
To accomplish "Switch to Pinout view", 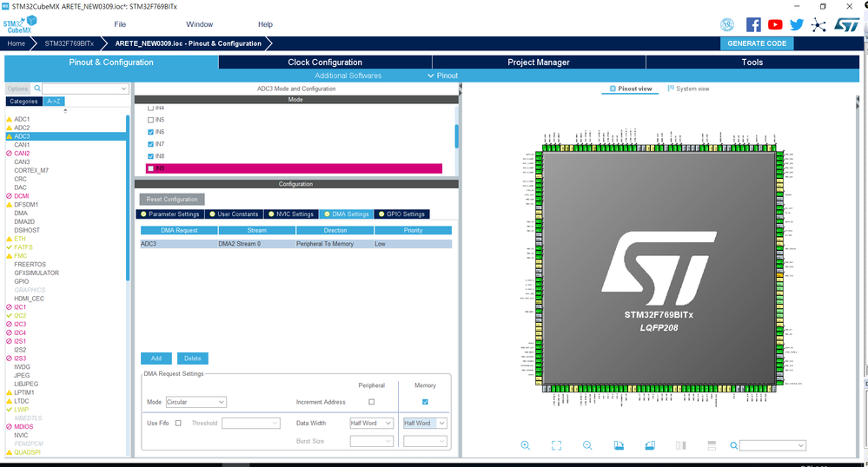I will pyautogui.click(x=631, y=89).
